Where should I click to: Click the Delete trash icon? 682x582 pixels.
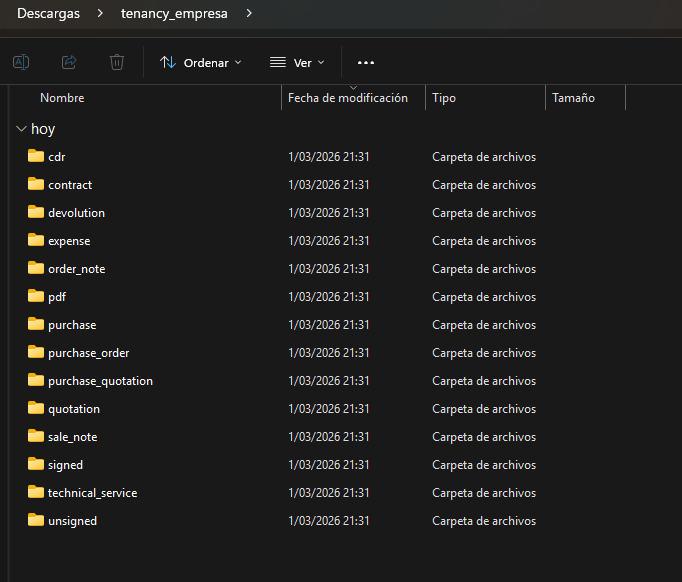coord(117,62)
